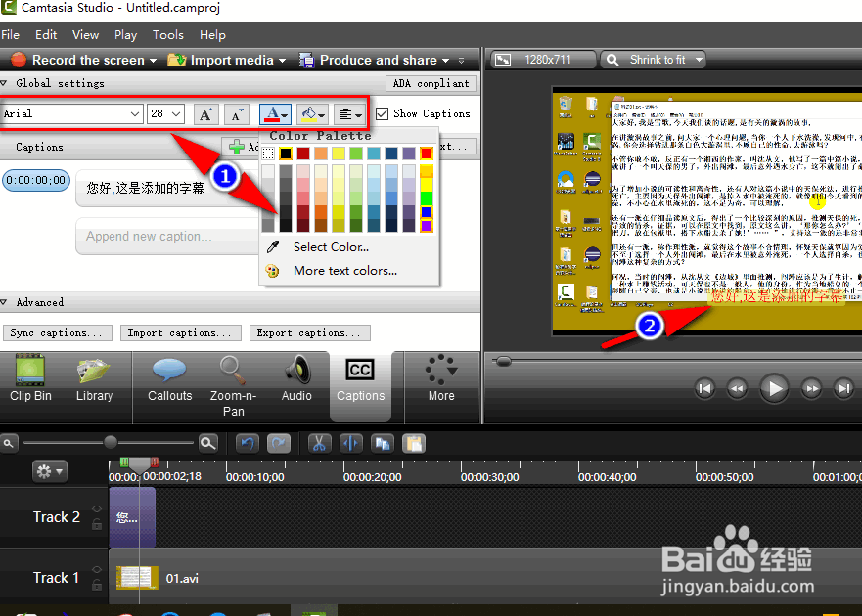Click the Cut scissors icon
The width and height of the screenshot is (862, 616).
(319, 443)
